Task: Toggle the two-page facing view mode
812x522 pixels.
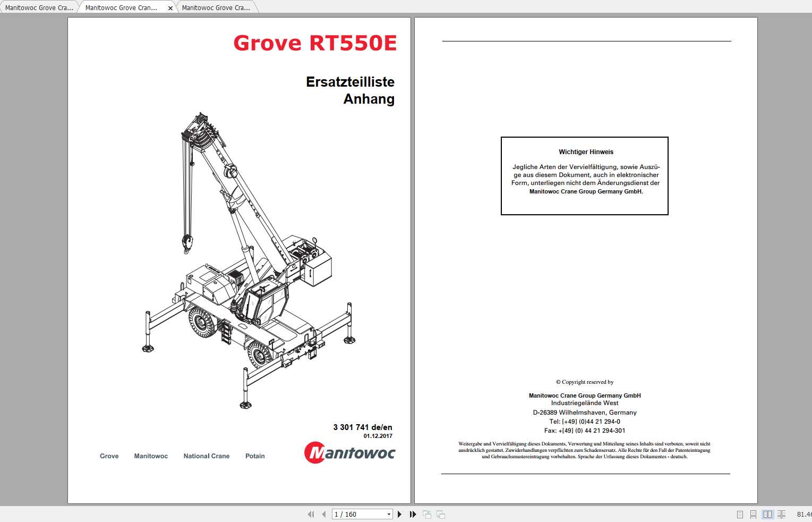Action: 767,514
